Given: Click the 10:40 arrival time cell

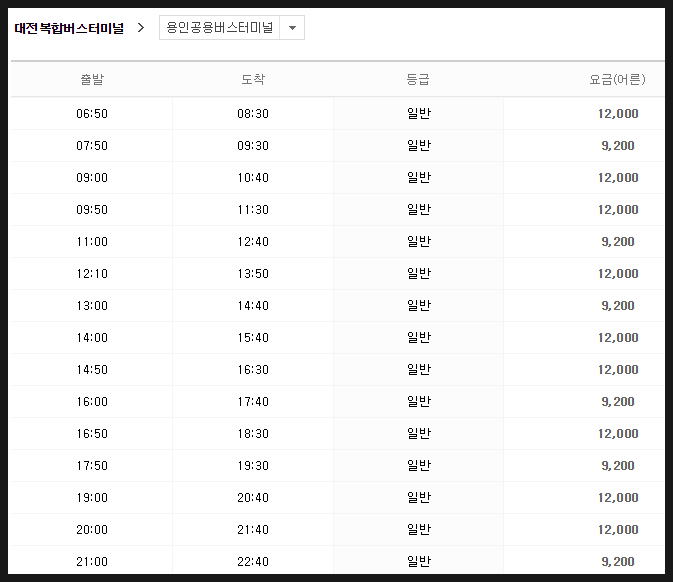Looking at the screenshot, I should click(x=253, y=178).
